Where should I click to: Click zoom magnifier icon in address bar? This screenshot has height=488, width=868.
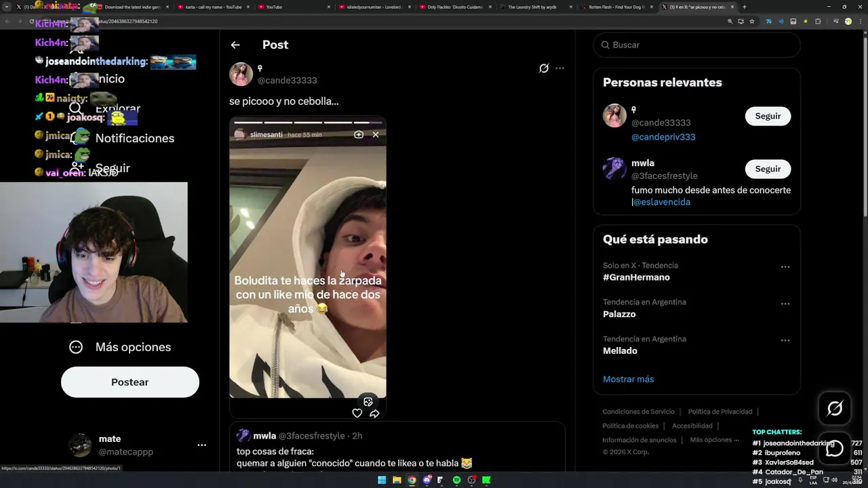[730, 21]
